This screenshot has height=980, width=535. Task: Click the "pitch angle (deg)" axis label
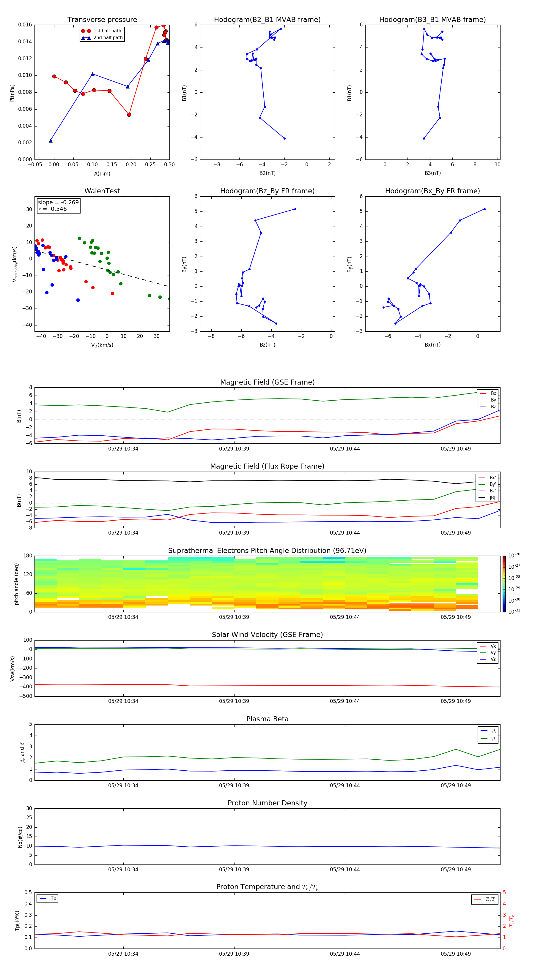point(16,584)
